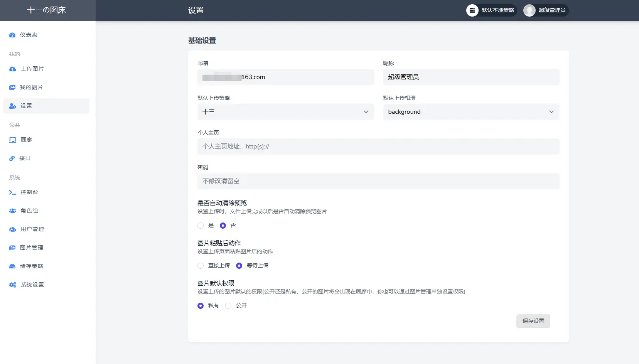This screenshot has height=364, width=639.
Task: Open the 仪表盘 dashboard from the sidebar
Action: point(12,35)
